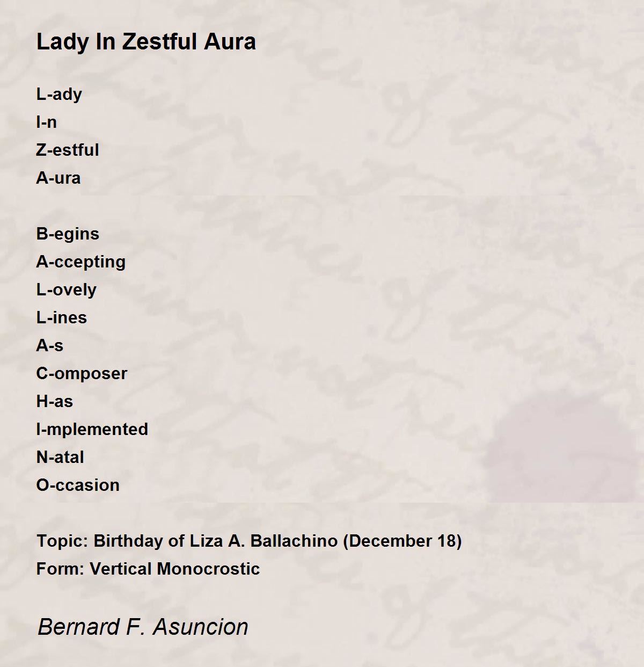Click the word N-atal
644x667 pixels.
60,457
